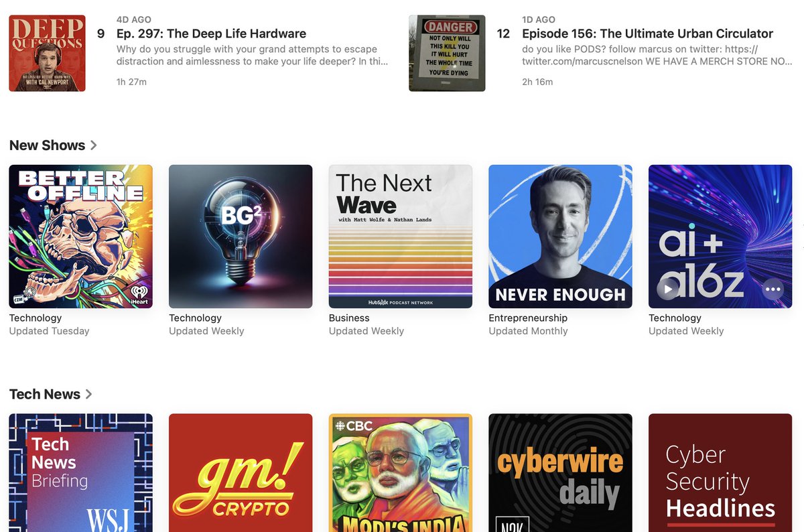Click rank number 12 beside Urban Circulator

503,34
